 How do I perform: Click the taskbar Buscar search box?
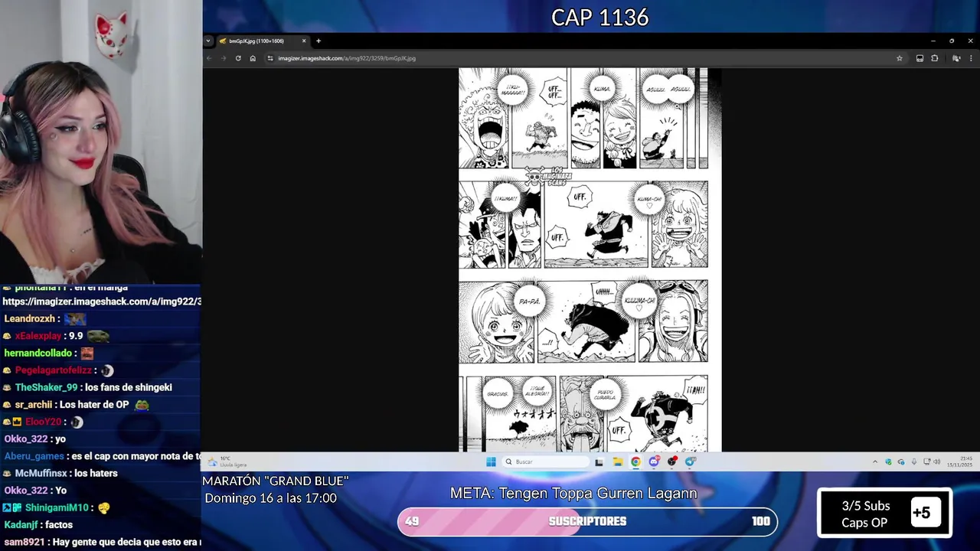tap(546, 461)
